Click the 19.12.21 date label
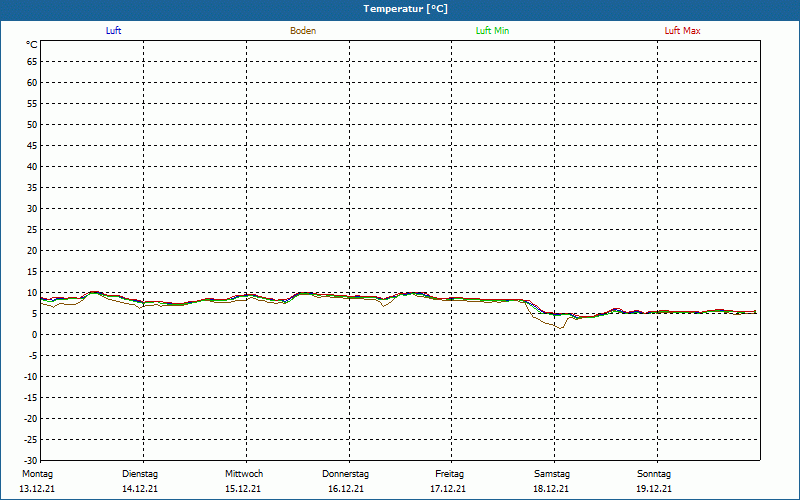The image size is (800, 500). coord(654,489)
